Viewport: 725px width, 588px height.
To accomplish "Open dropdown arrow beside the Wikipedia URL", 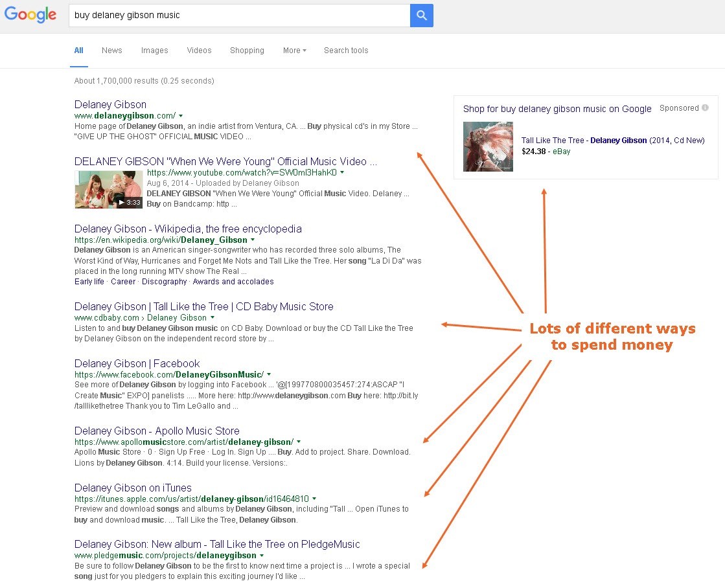I will point(253,240).
